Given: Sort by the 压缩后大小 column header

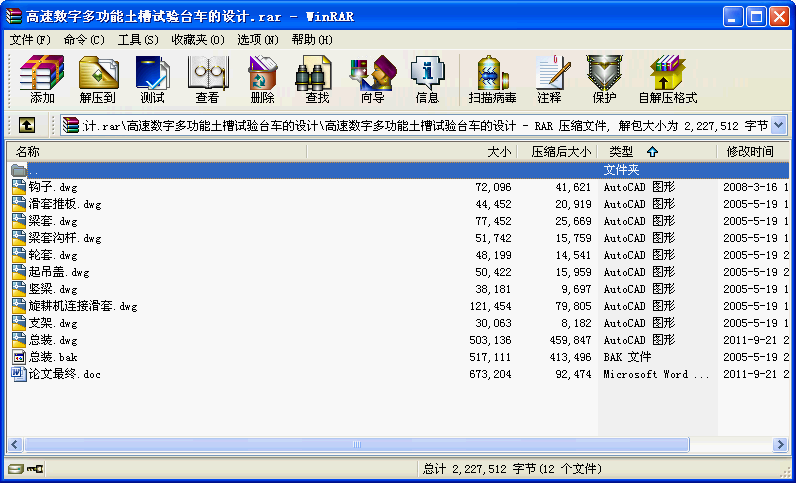Looking at the screenshot, I should click(x=557, y=151).
